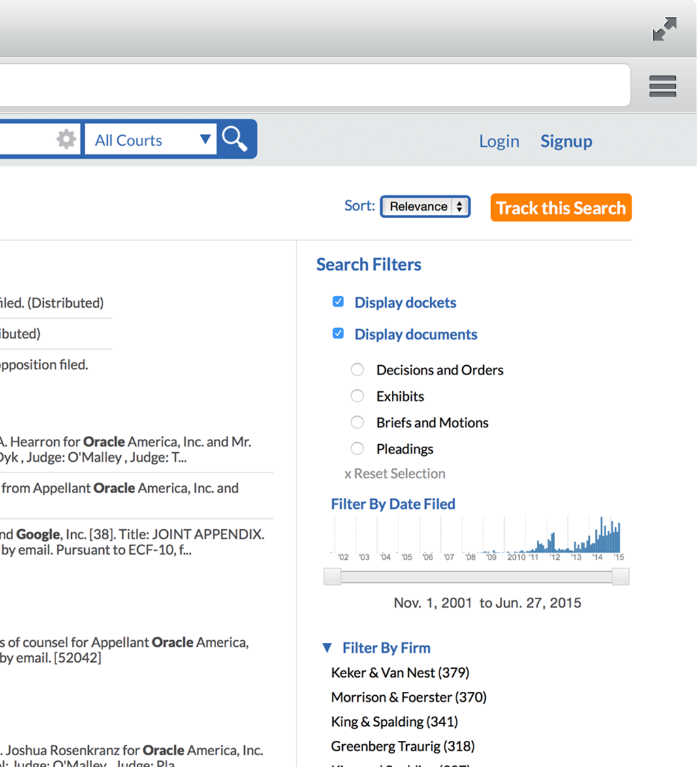Uncheck the Display dockets checkbox

338,302
